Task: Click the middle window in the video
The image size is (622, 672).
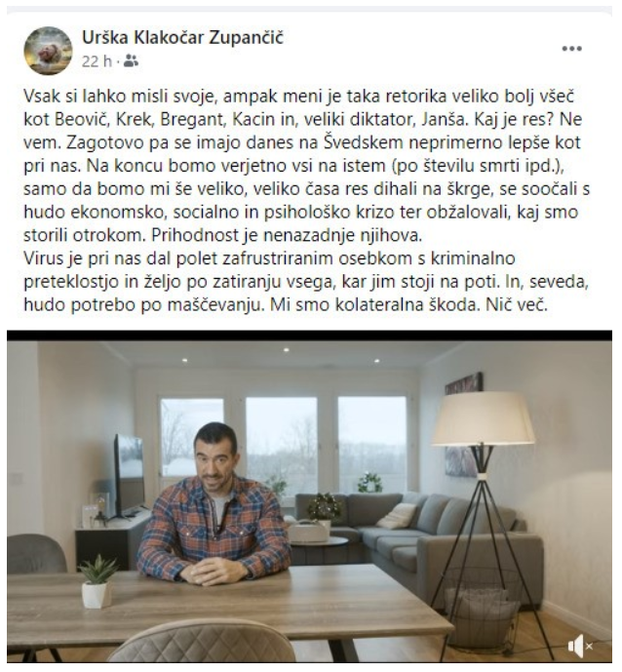Action: tap(282, 447)
